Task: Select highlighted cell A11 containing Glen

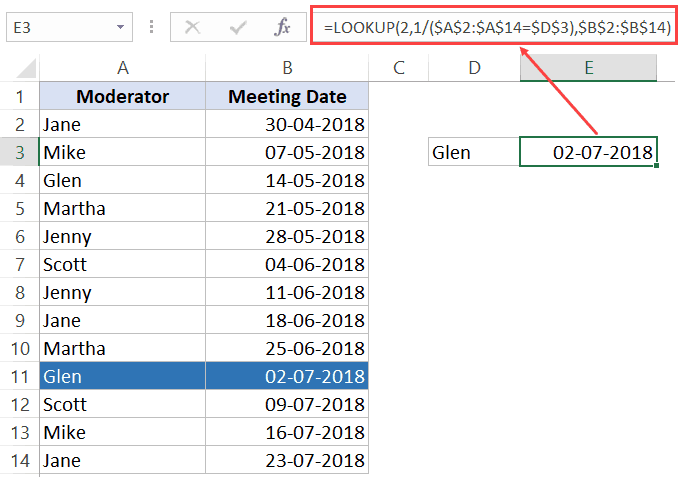Action: click(122, 377)
